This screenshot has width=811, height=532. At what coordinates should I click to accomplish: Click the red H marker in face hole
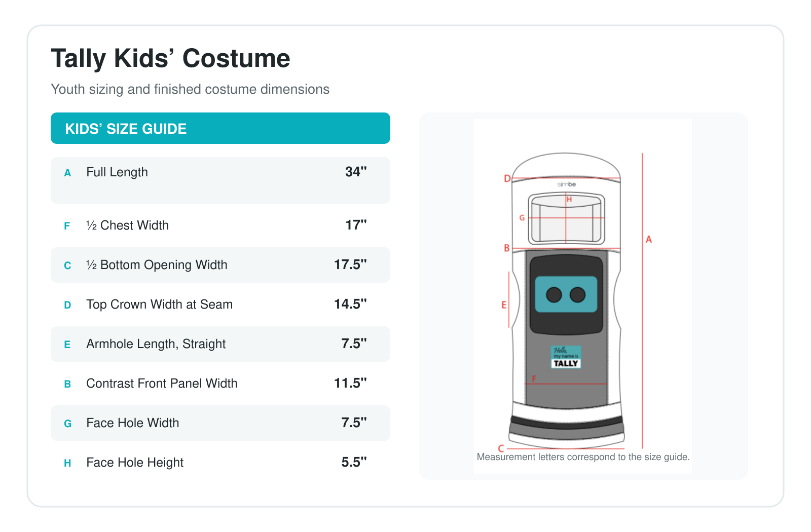(569, 200)
